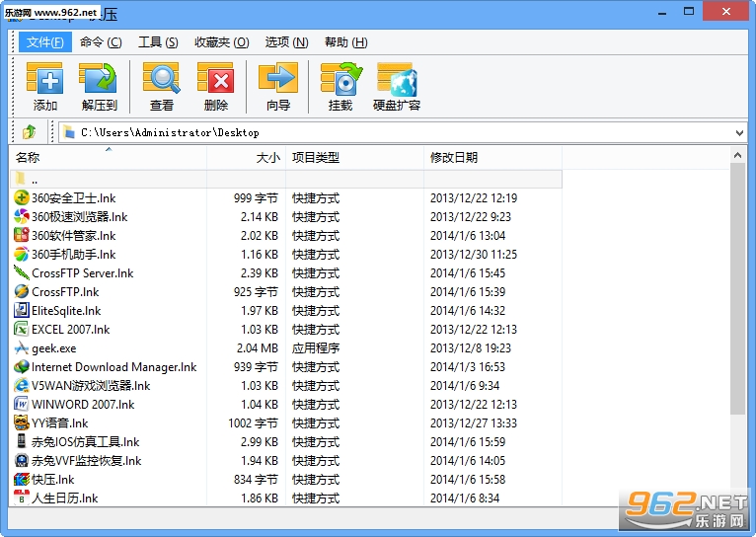This screenshot has height=537, width=756.
Task: Click the size '999 字节' cell
Action: tap(256, 198)
